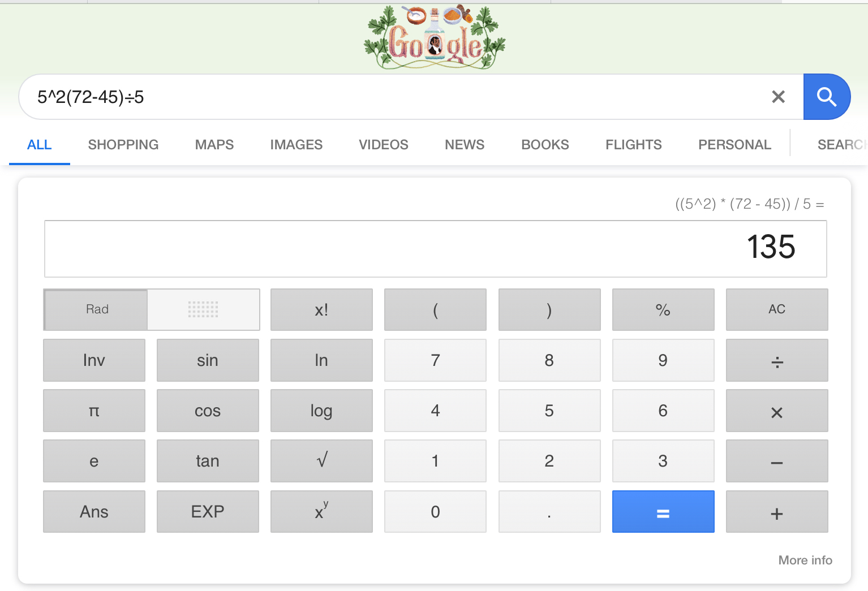Click the blue equals key
868x591 pixels.
pyautogui.click(x=663, y=512)
